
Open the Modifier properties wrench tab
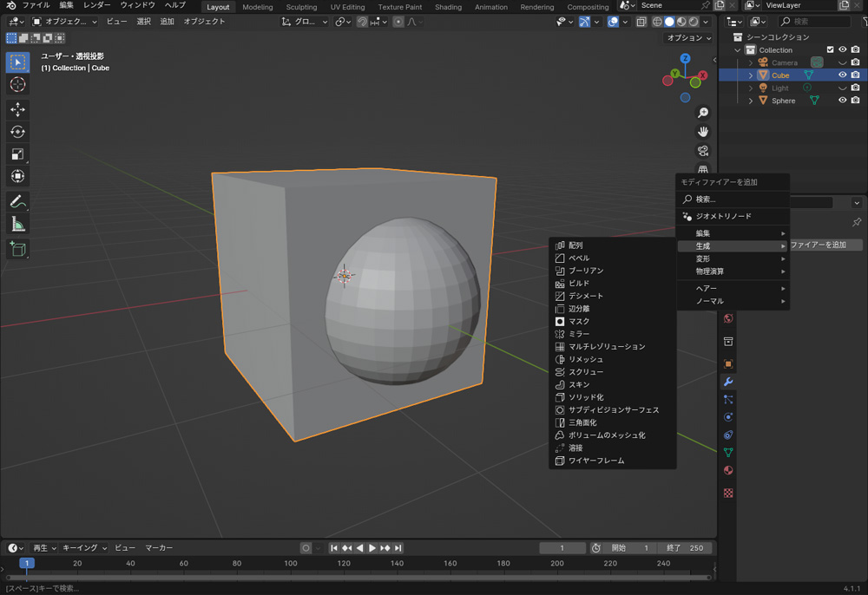tap(728, 382)
